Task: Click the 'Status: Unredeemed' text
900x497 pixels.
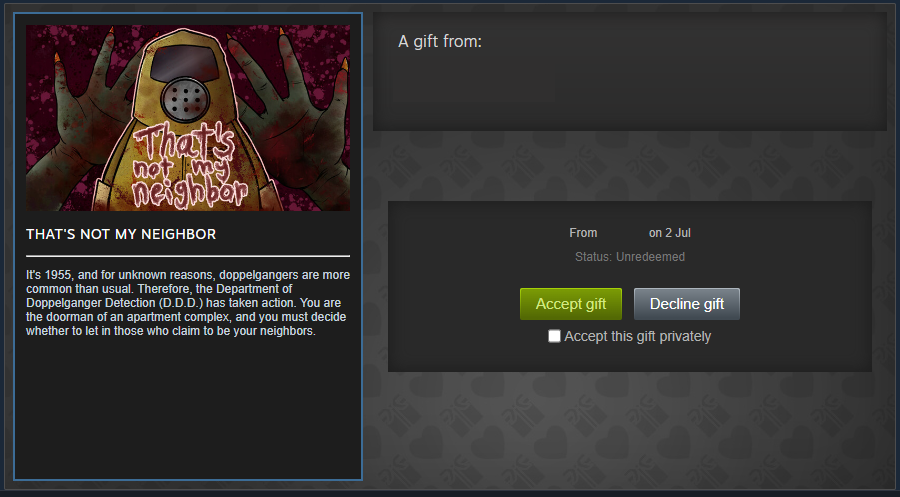Action: (630, 257)
